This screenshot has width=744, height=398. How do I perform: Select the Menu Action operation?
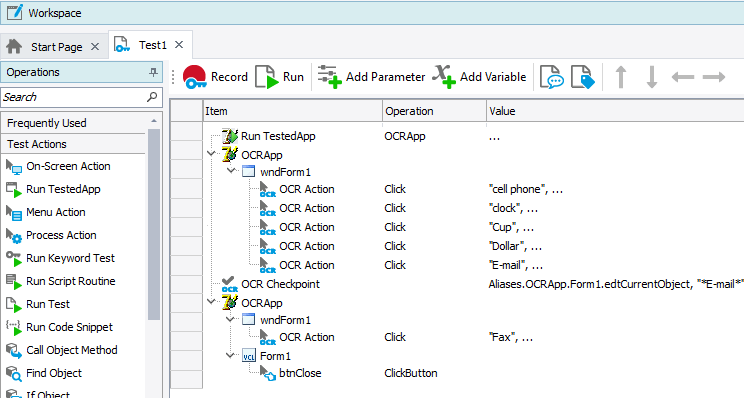tap(46, 212)
